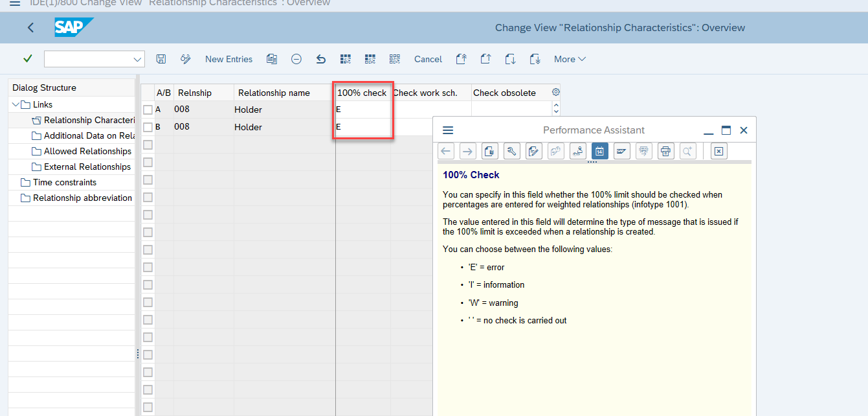868x416 pixels.
Task: Expand the More toolbar menu
Action: (570, 59)
